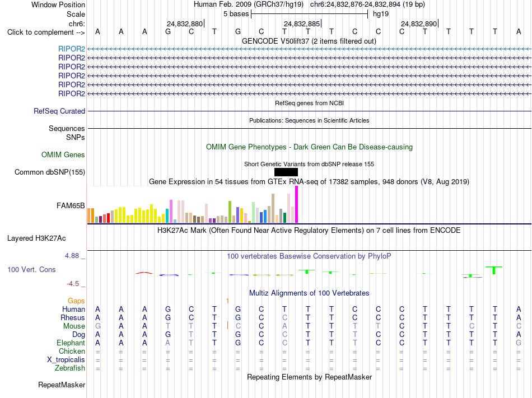This screenshot has width=532, height=398.
Task: Click the 4.88 conservation scale maximum
Action: pos(72,256)
